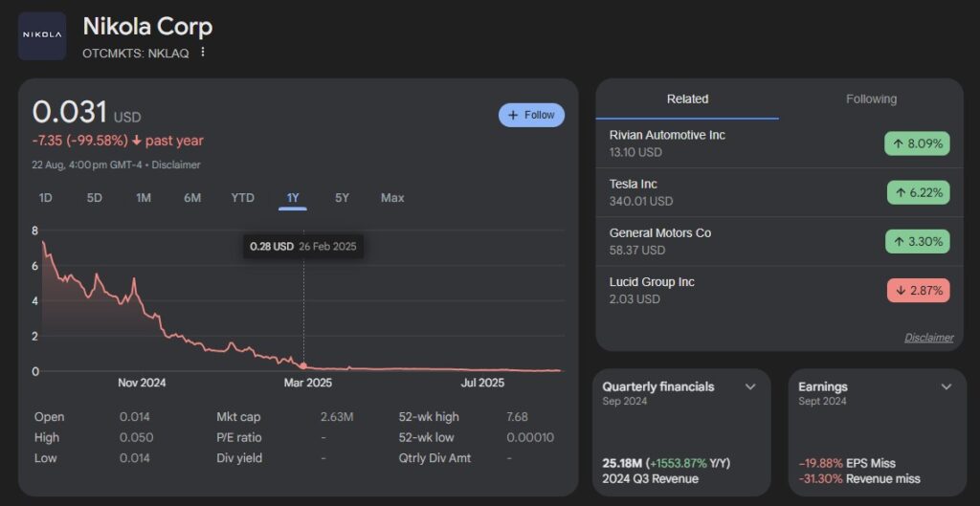Click the Div yield label

[x=239, y=458]
